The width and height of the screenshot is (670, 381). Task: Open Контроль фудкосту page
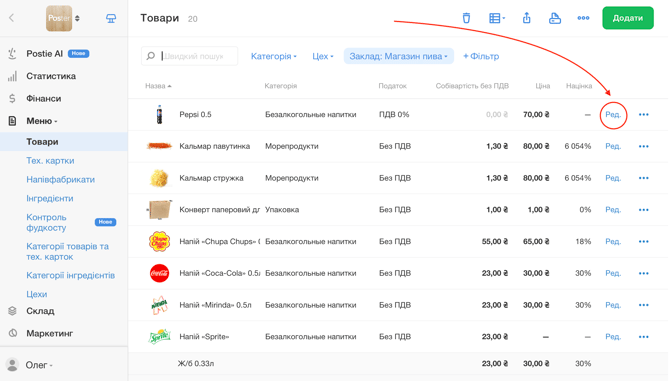[47, 222]
